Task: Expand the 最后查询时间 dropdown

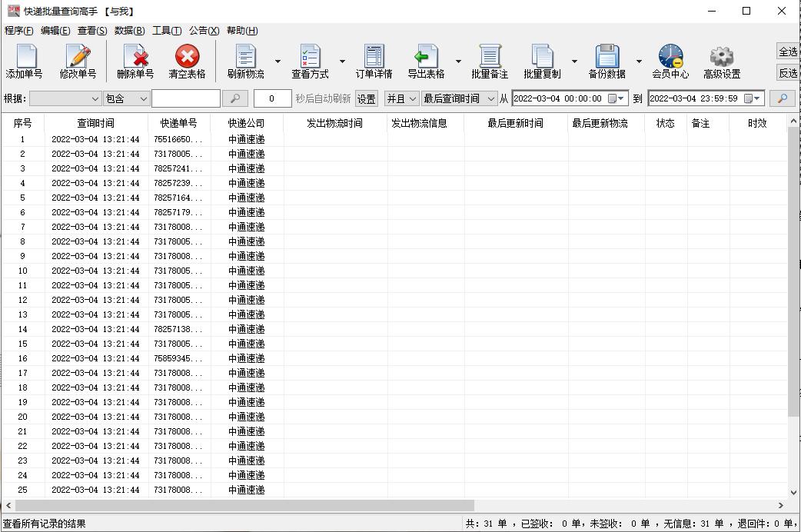Action: [459, 98]
